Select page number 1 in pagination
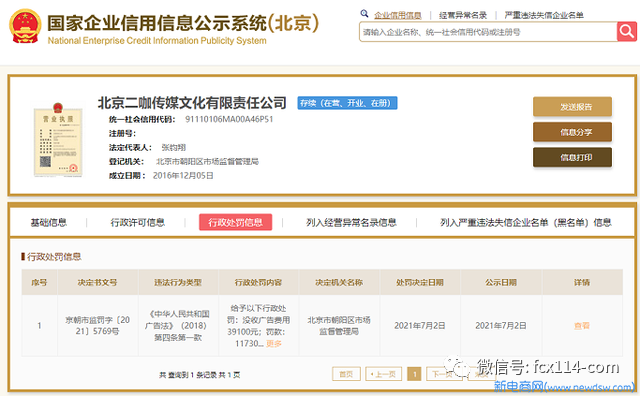The height and width of the screenshot is (396, 640). [x=414, y=374]
